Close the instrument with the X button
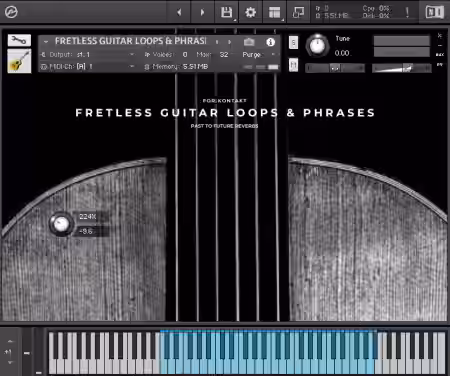 point(440,35)
